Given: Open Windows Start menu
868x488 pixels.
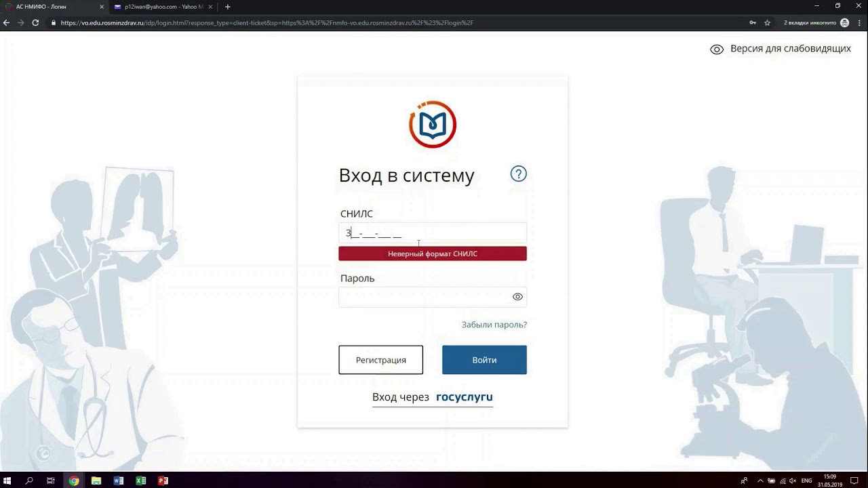Looking at the screenshot, I should pos(7,481).
